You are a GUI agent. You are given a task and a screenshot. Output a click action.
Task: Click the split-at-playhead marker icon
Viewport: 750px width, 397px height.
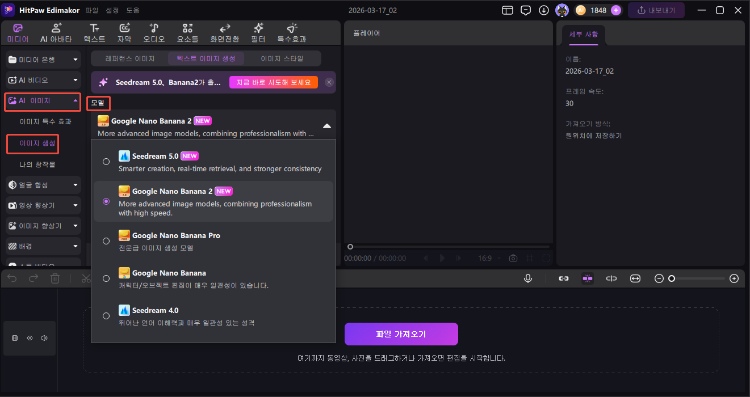point(611,278)
